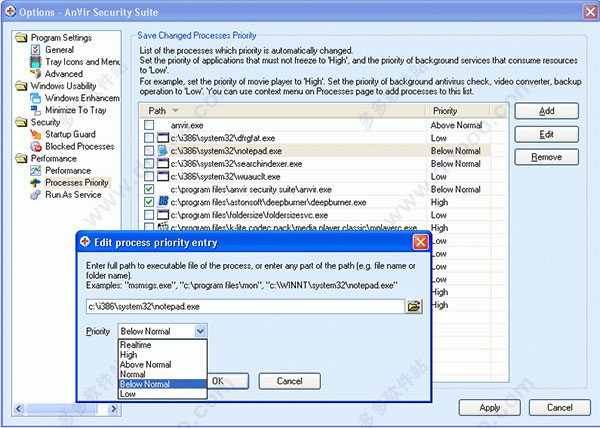Screen dimensions: 600x428
Task: Click the AnVir icon in Options title bar
Action: 11,12
